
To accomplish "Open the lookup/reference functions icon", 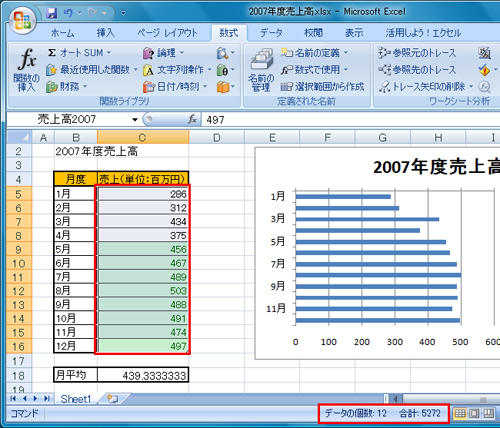I will point(225,53).
